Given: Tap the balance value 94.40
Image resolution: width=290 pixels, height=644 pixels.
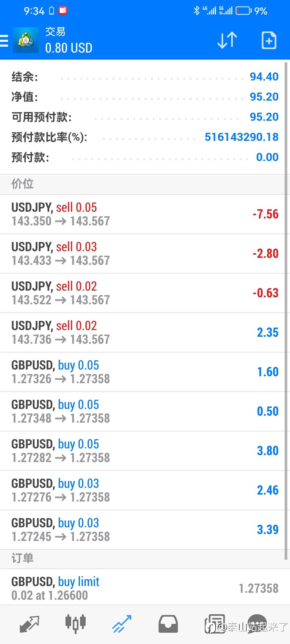Looking at the screenshot, I should point(264,77).
